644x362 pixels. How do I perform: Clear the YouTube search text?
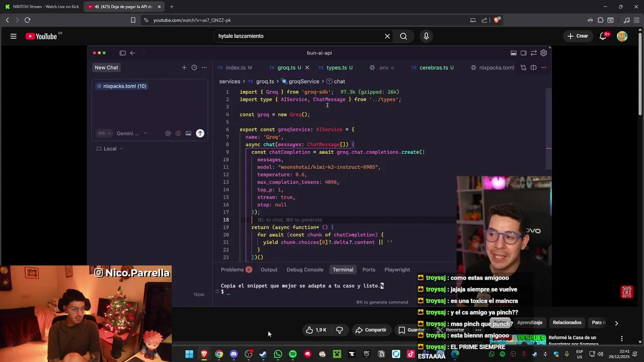(387, 36)
